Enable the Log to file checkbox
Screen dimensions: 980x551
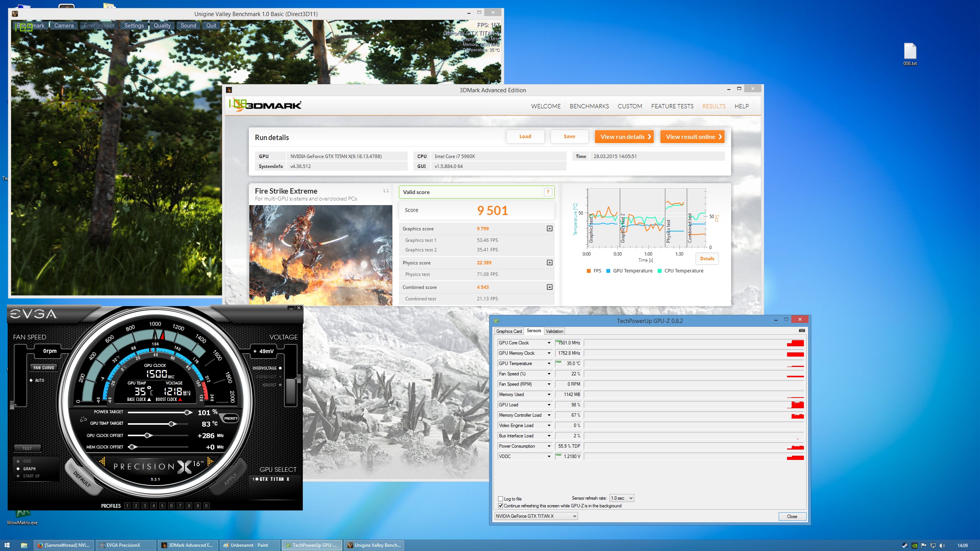500,499
